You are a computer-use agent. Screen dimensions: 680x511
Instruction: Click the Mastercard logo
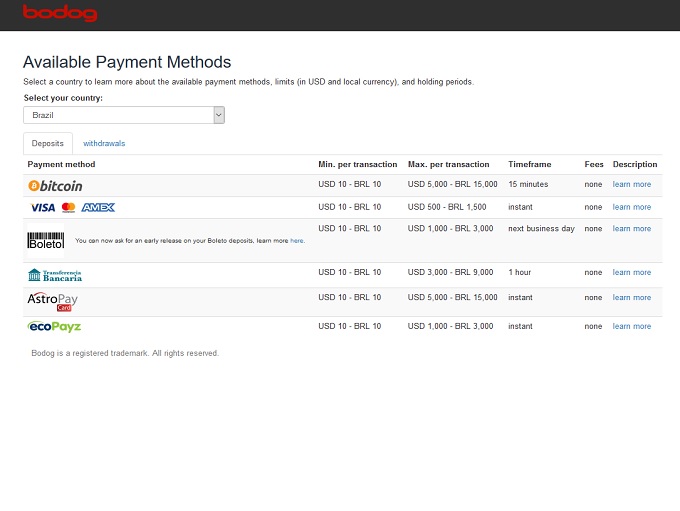(68, 208)
